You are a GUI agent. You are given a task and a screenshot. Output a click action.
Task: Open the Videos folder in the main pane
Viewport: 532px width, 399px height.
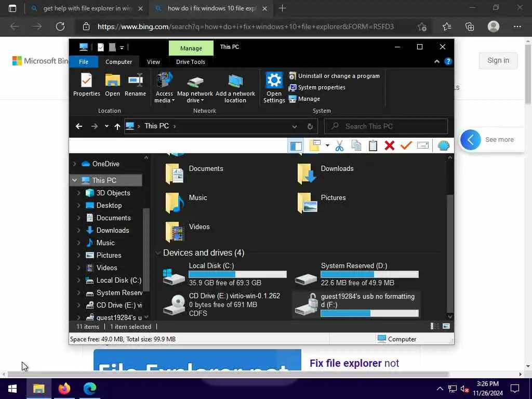(x=187, y=231)
